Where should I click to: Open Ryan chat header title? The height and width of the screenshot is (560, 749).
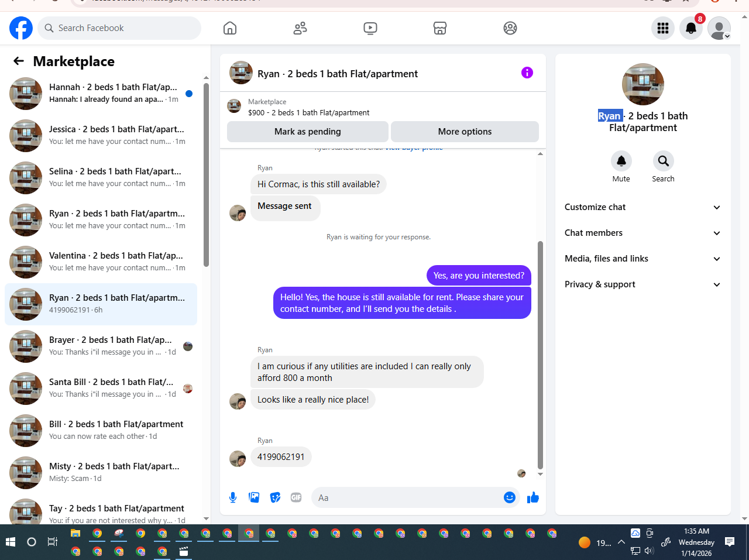click(x=338, y=74)
